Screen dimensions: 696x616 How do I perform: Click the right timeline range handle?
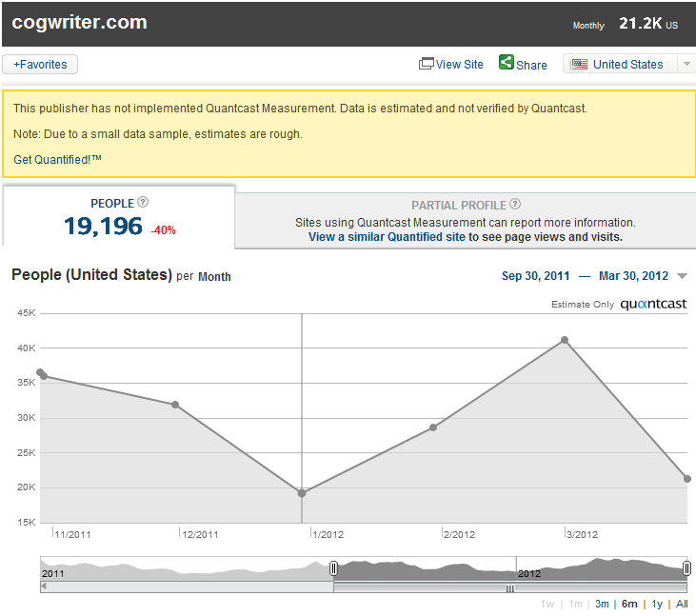[x=686, y=568]
